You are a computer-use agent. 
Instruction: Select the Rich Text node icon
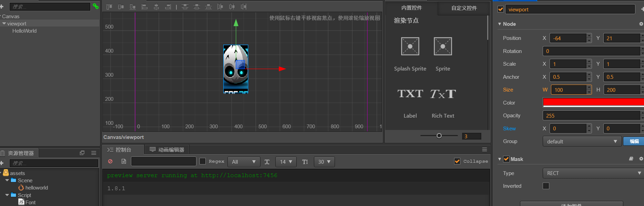443,94
